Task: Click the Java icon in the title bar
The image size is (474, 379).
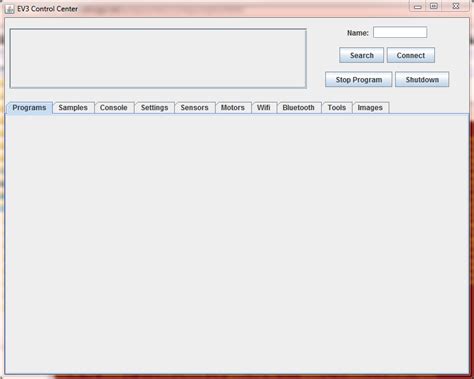Action: (x=9, y=9)
